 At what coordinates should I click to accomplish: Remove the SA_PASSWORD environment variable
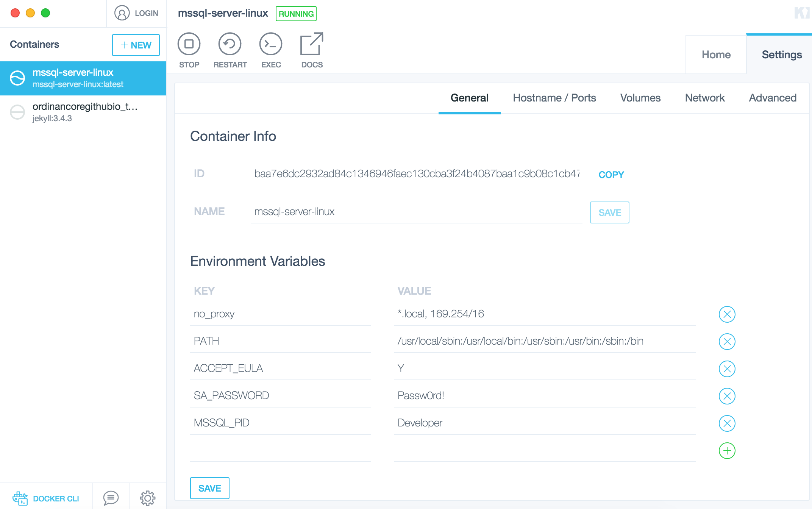pyautogui.click(x=727, y=396)
